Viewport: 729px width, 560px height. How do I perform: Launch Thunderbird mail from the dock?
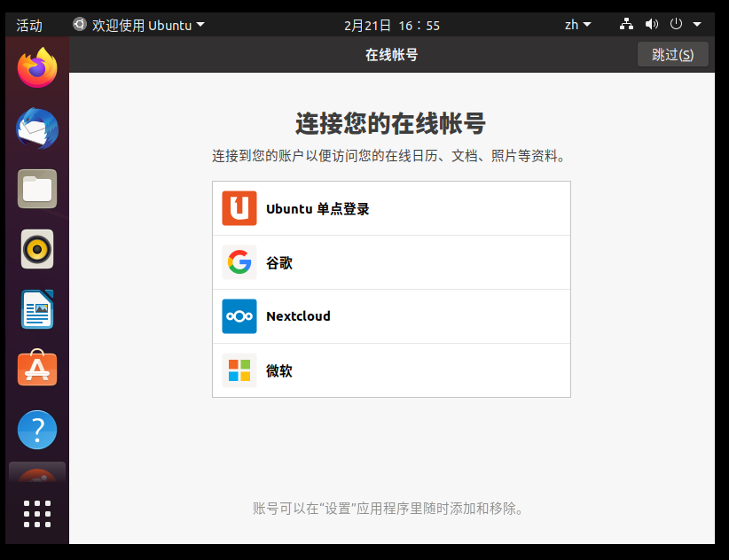coord(37,128)
